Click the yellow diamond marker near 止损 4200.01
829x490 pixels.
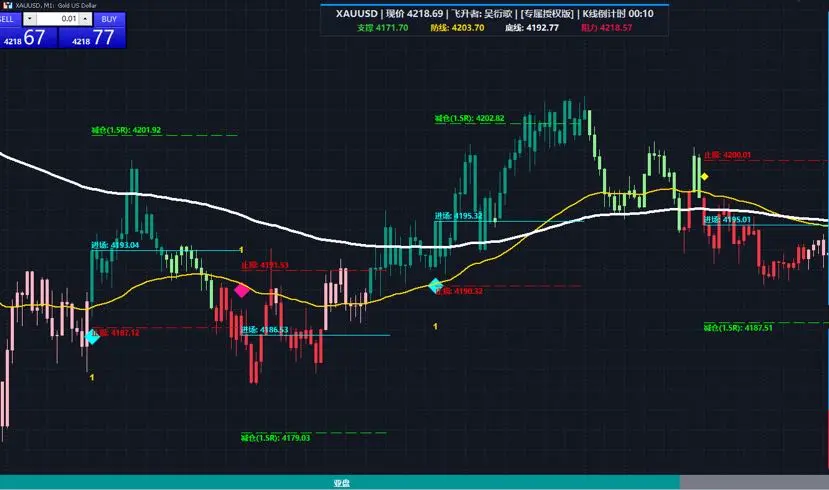click(x=704, y=177)
